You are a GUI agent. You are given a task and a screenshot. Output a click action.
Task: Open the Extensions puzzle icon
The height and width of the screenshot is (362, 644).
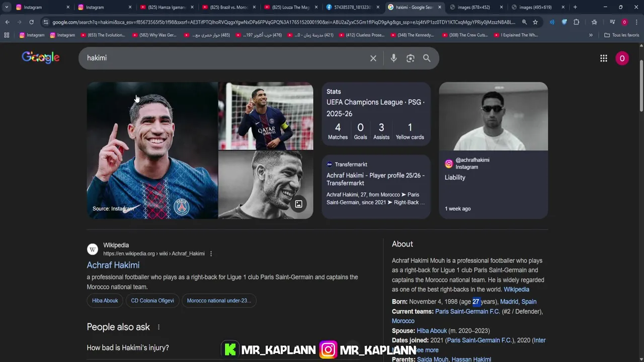(x=577, y=22)
